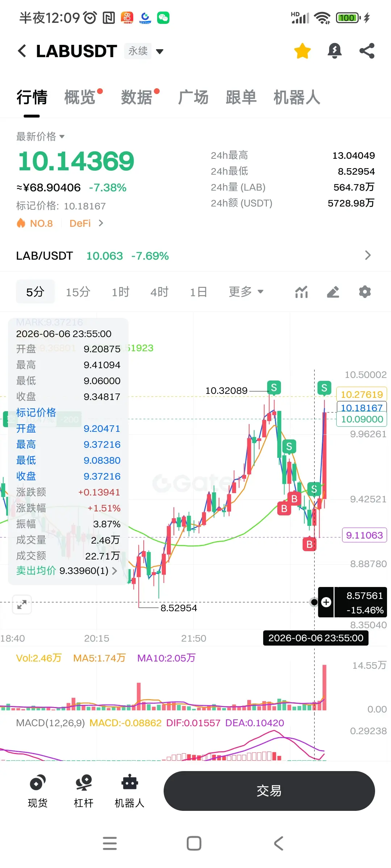
Task: Tap the Android system back arrow
Action: [x=278, y=843]
